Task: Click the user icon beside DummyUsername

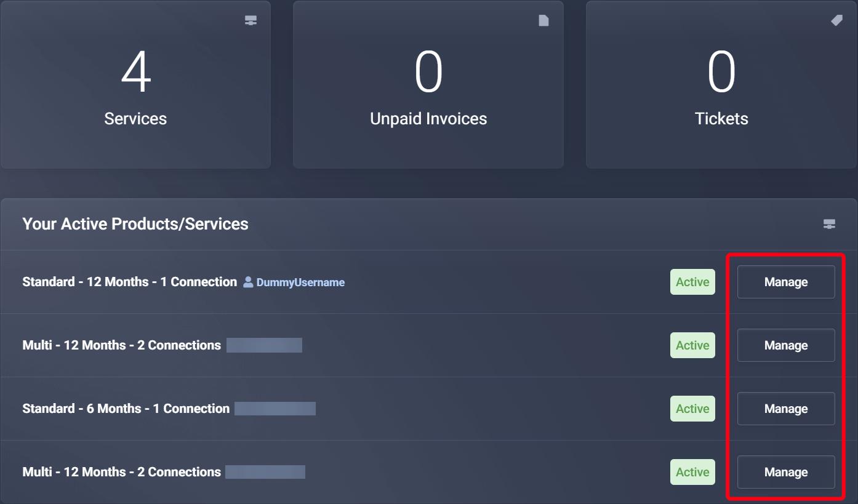Action: (247, 282)
